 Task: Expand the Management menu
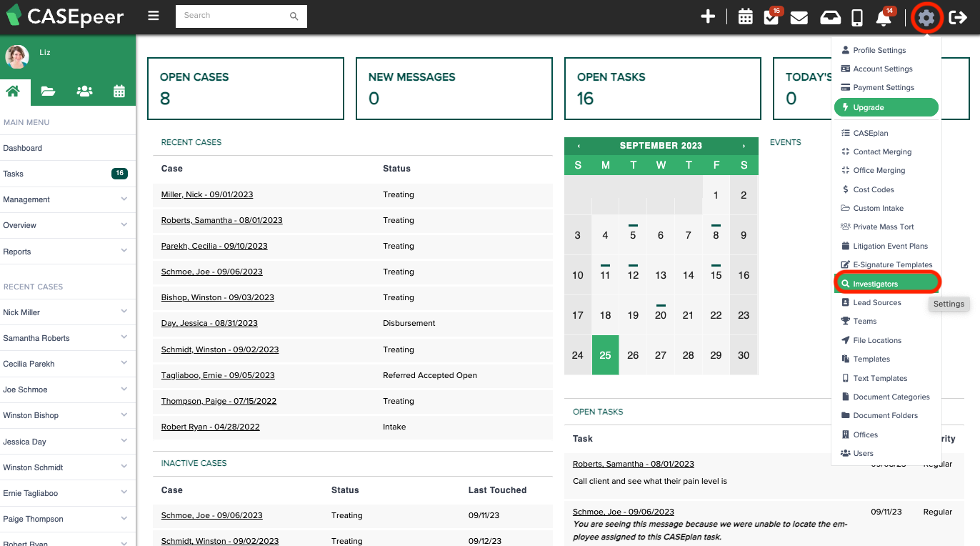pos(68,199)
